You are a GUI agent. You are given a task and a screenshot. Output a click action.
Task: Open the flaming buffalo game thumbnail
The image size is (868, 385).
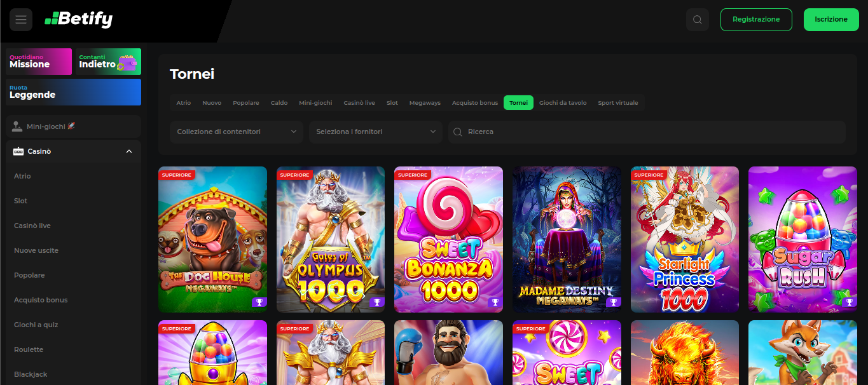coord(685,353)
